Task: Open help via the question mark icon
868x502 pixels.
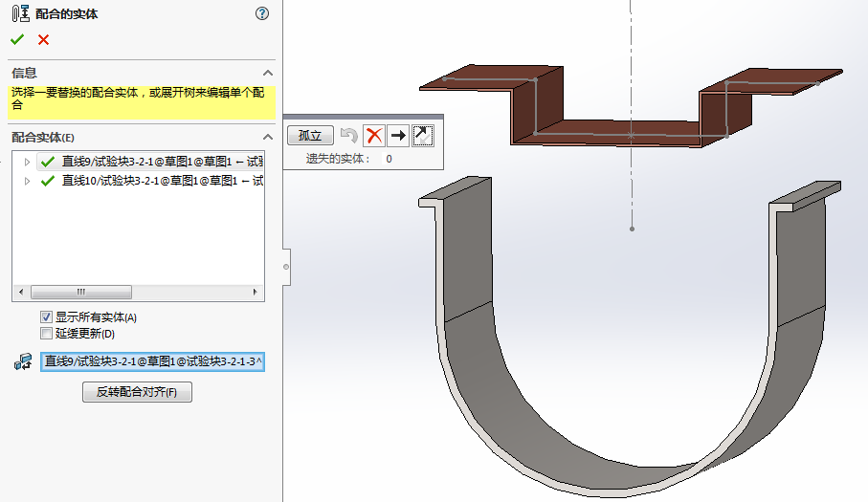Action: click(262, 13)
